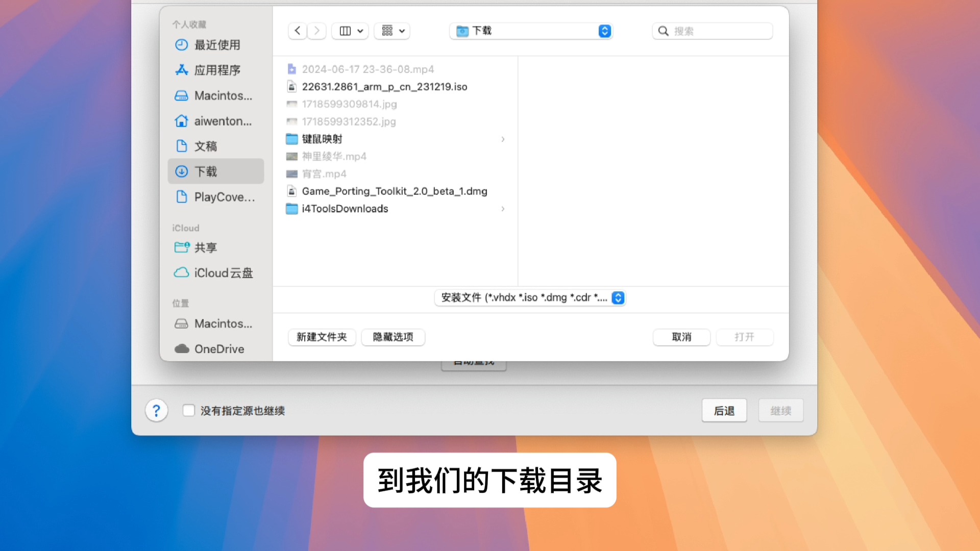The width and height of the screenshot is (980, 551).
Task: Click the folder icon of 键鼠映射
Action: click(291, 139)
